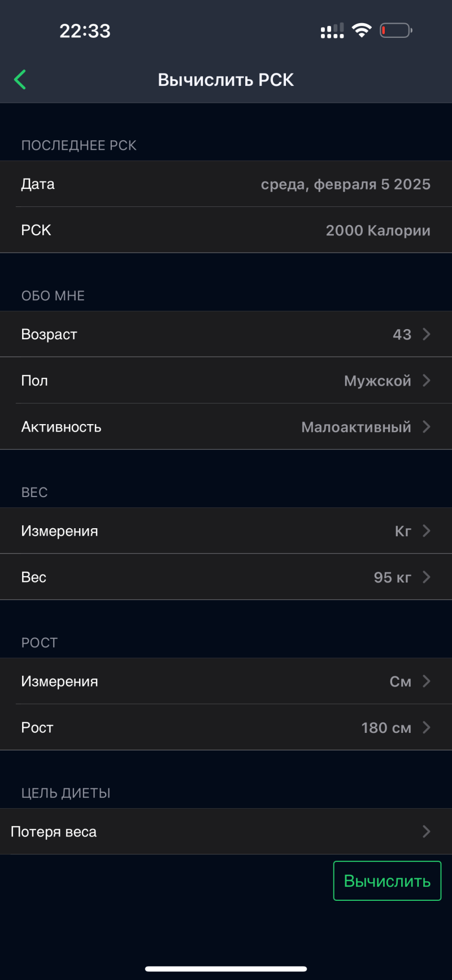Tap the cellular signal bars icon

332,31
